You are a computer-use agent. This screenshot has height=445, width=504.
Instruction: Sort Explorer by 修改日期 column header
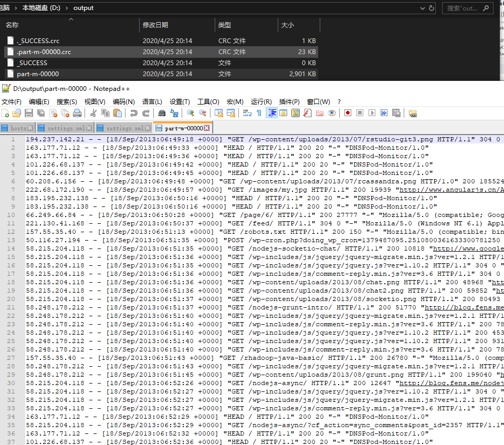click(177, 25)
